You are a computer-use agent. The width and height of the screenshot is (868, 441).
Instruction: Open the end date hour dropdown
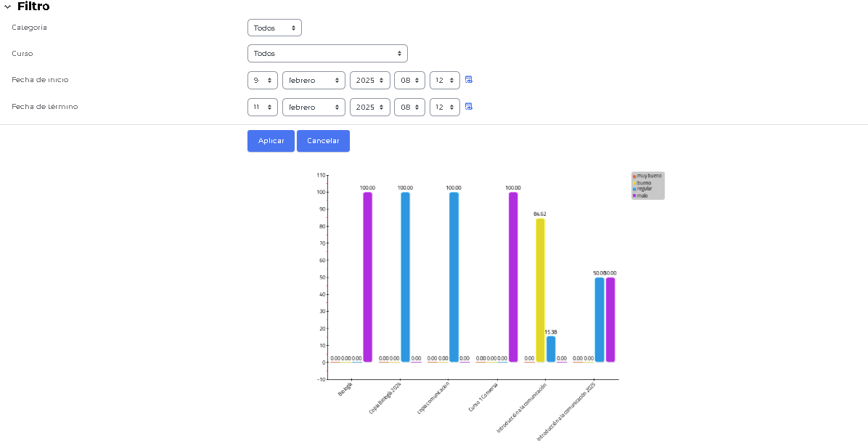[409, 108]
